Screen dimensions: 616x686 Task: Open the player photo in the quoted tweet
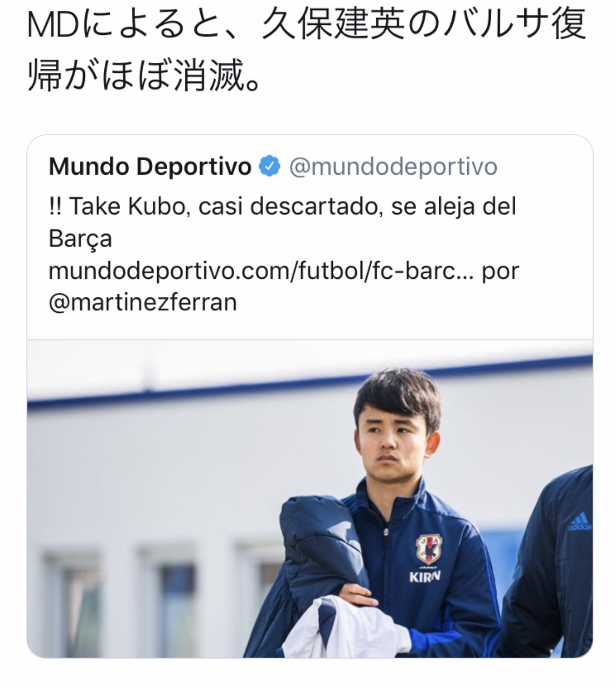tap(309, 499)
